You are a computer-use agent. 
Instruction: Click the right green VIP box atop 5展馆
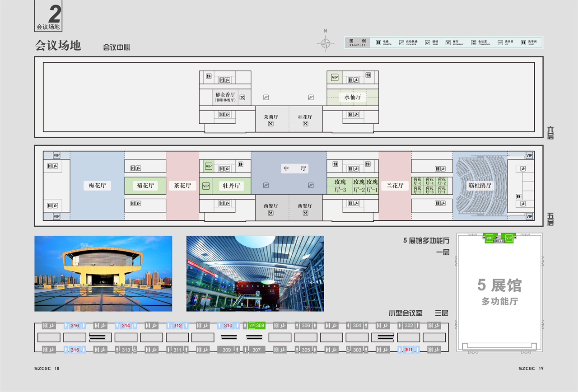(x=509, y=238)
